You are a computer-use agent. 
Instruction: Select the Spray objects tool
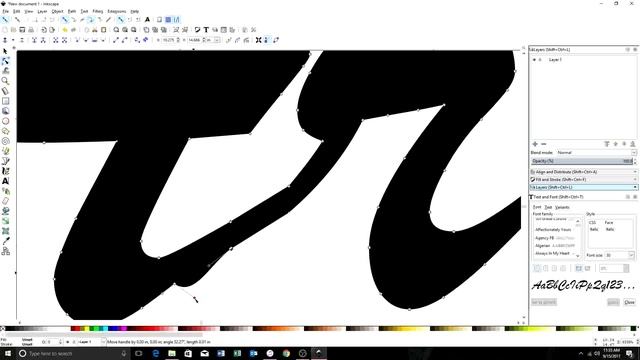(x=5, y=191)
